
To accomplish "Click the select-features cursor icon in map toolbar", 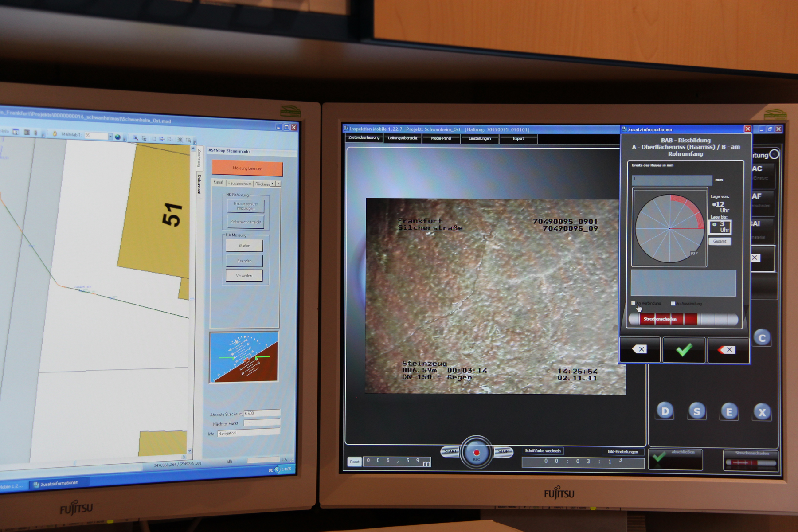I will point(136,138).
